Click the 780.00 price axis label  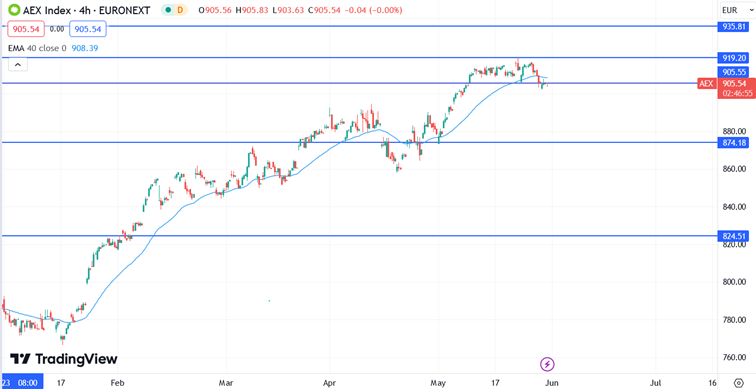[x=733, y=320]
